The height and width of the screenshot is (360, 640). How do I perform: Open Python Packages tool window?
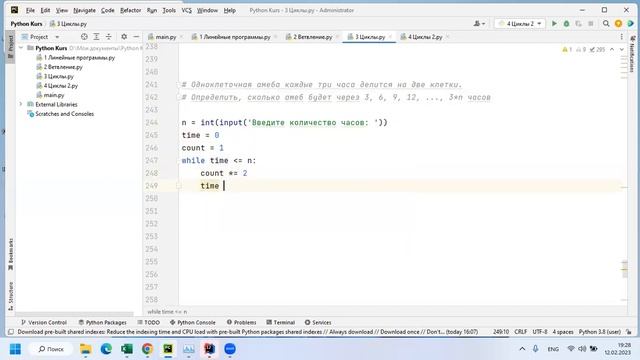coord(102,322)
